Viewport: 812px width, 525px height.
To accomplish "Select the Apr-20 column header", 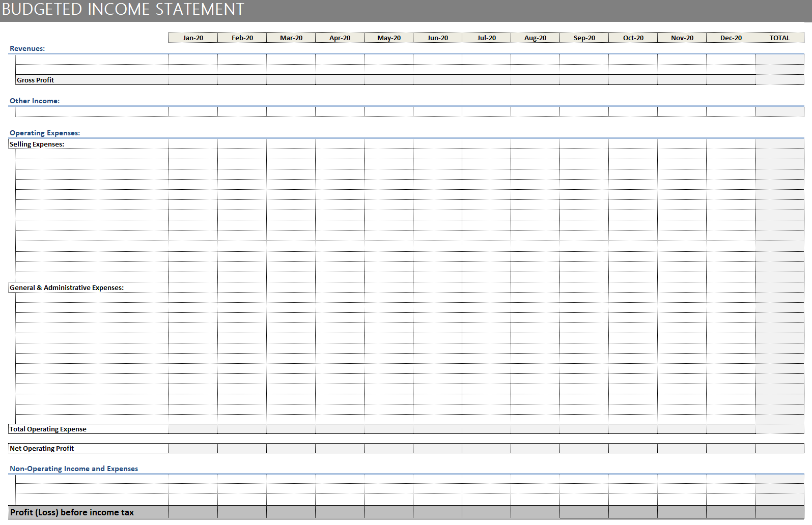I will click(x=340, y=38).
